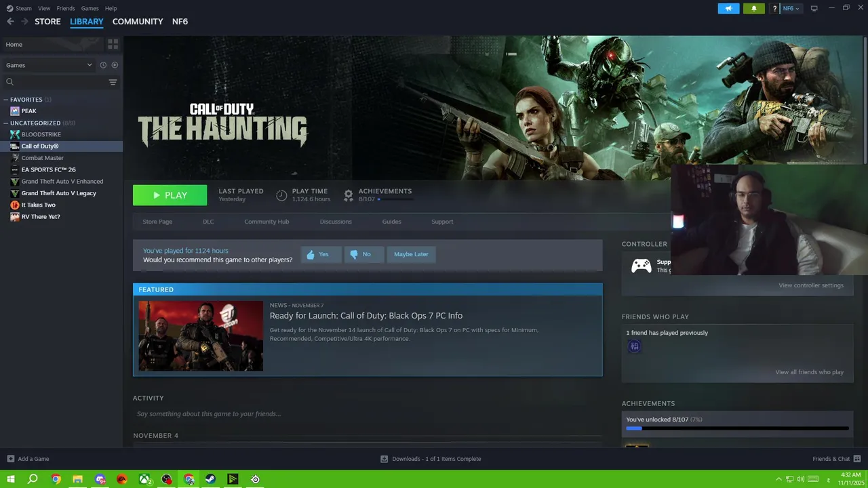The height and width of the screenshot is (488, 868).
Task: Expand the NF6 account dropdown
Action: (791, 8)
